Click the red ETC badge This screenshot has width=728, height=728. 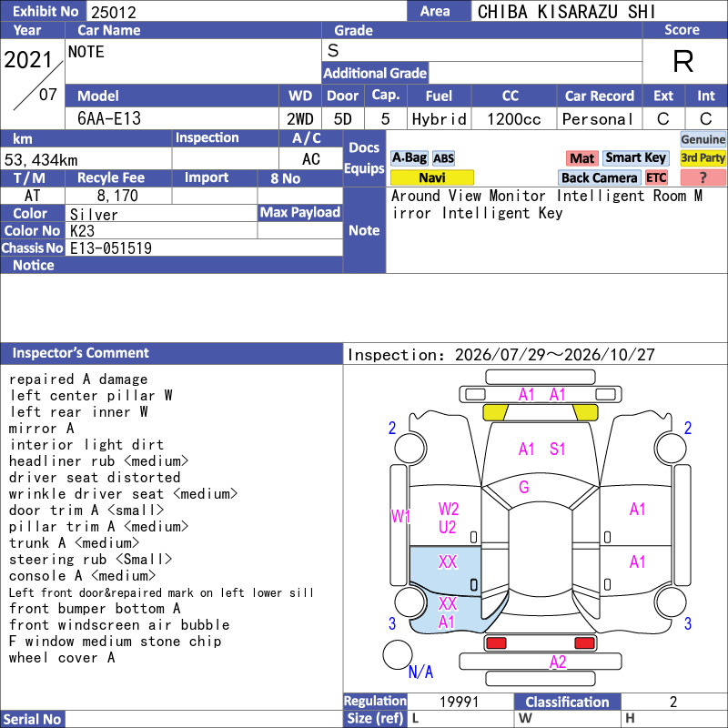[x=656, y=177]
